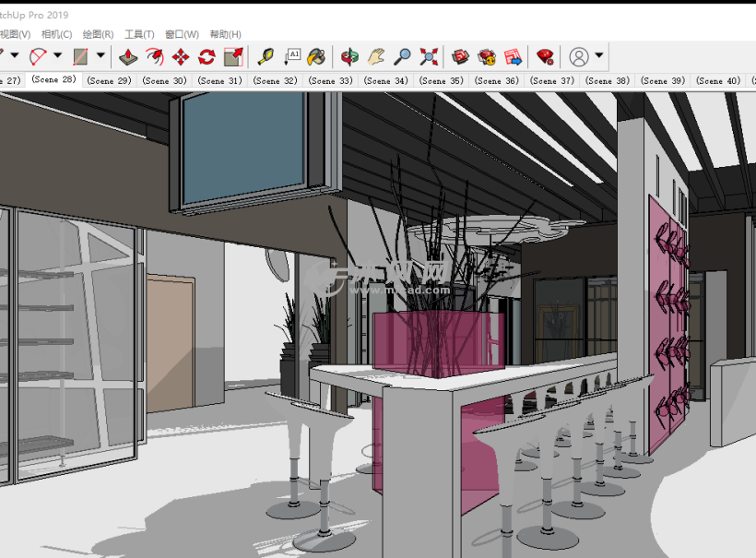Switch to the Scene 36 tab
756x558 pixels.
tap(497, 80)
